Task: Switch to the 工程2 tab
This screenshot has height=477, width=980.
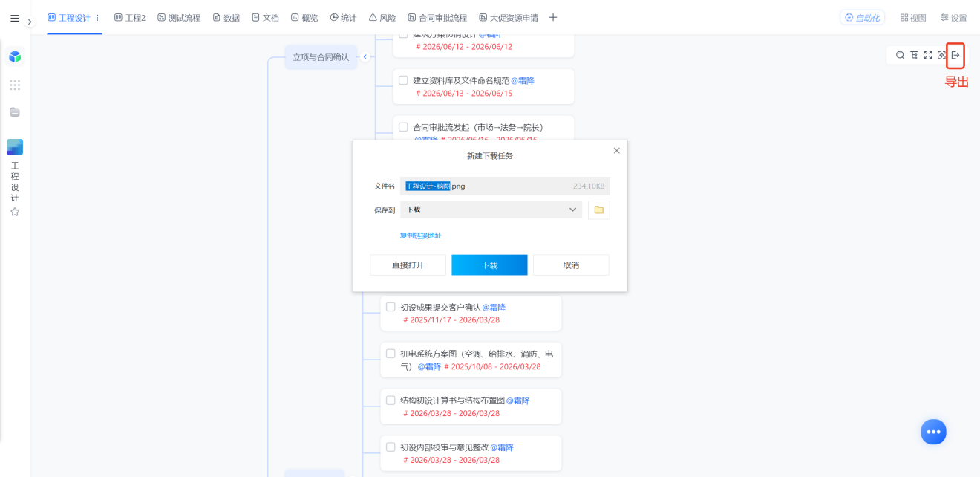Action: 130,18
